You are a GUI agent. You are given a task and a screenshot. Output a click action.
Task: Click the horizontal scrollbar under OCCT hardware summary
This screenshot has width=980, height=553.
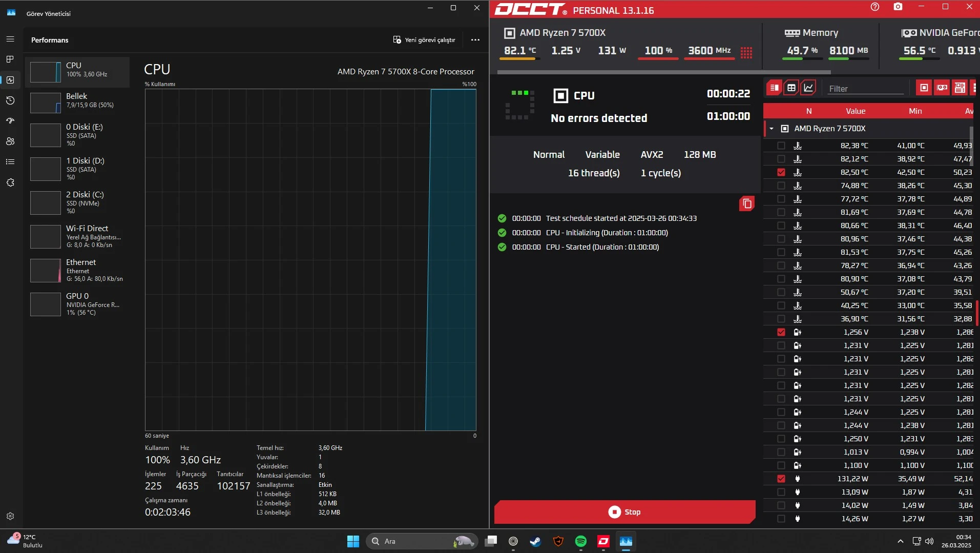click(x=664, y=72)
